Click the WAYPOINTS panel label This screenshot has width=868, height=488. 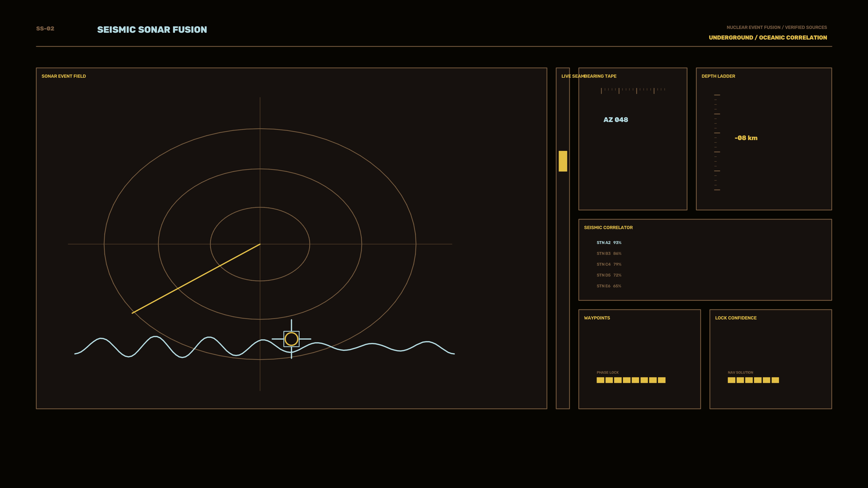[x=597, y=318]
